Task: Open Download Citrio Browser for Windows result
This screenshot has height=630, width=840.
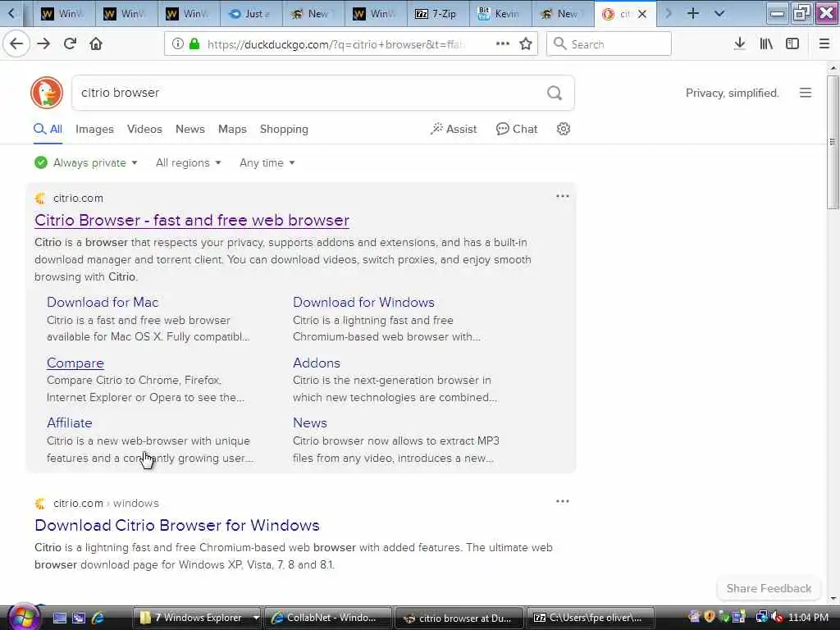Action: (x=177, y=525)
